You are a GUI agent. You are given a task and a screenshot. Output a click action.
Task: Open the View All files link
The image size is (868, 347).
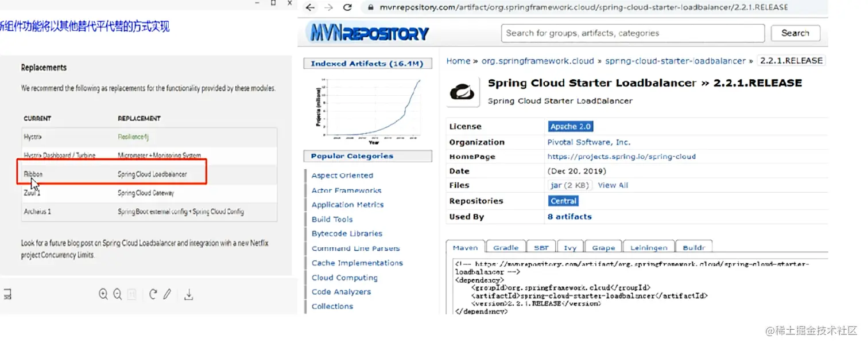pos(613,185)
